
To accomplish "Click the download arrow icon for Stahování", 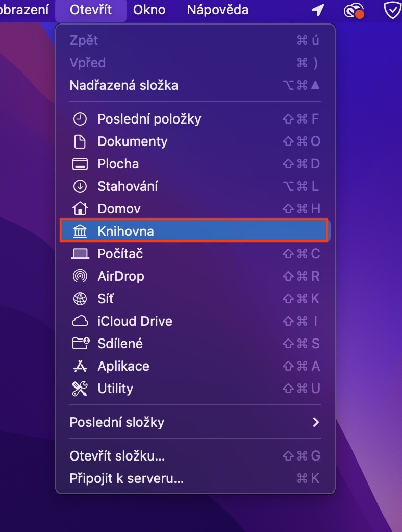I will coord(80,186).
